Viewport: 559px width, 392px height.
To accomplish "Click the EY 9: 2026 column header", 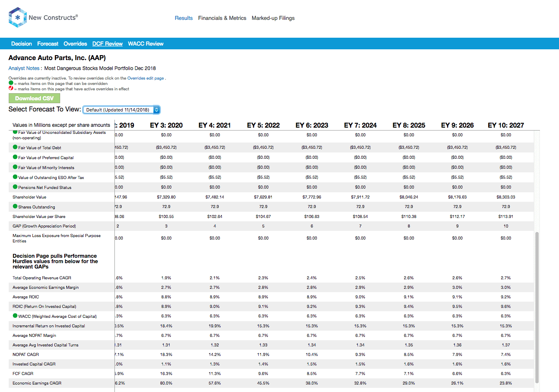I will (457, 125).
